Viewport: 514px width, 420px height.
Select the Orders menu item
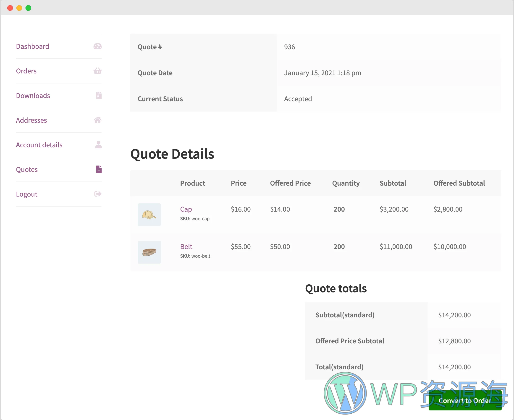(26, 71)
